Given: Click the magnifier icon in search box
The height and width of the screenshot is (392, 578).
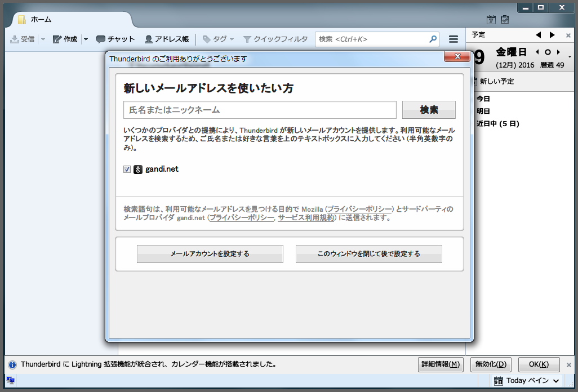Looking at the screenshot, I should [433, 39].
